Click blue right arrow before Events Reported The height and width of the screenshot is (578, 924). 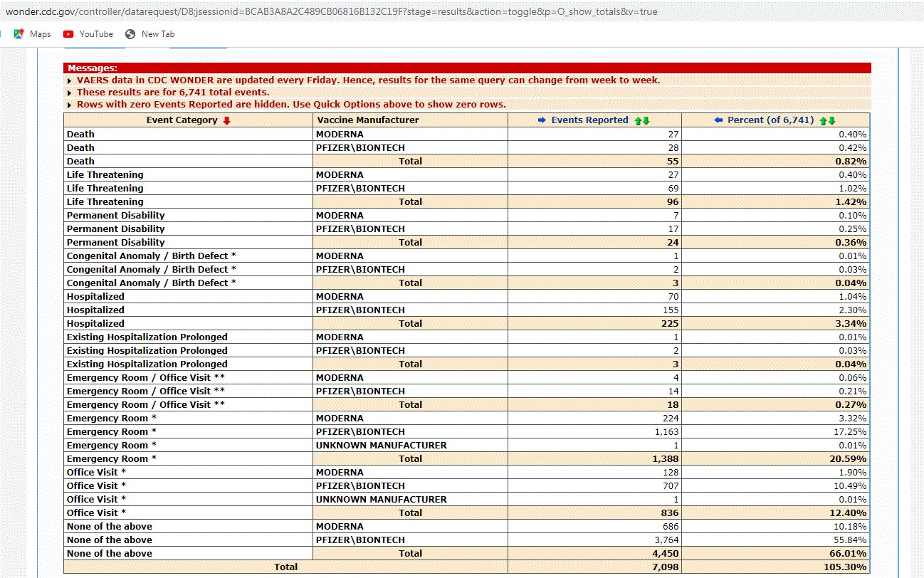542,120
